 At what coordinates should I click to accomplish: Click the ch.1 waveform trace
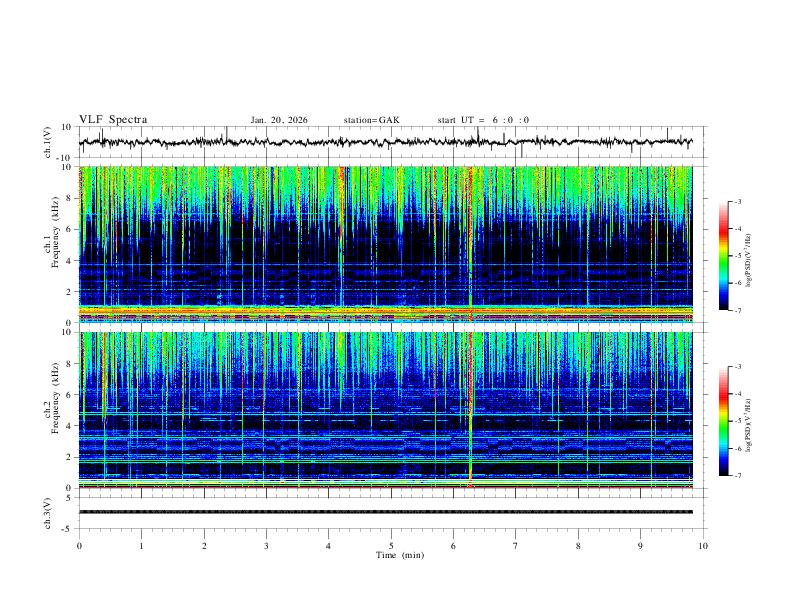386,142
